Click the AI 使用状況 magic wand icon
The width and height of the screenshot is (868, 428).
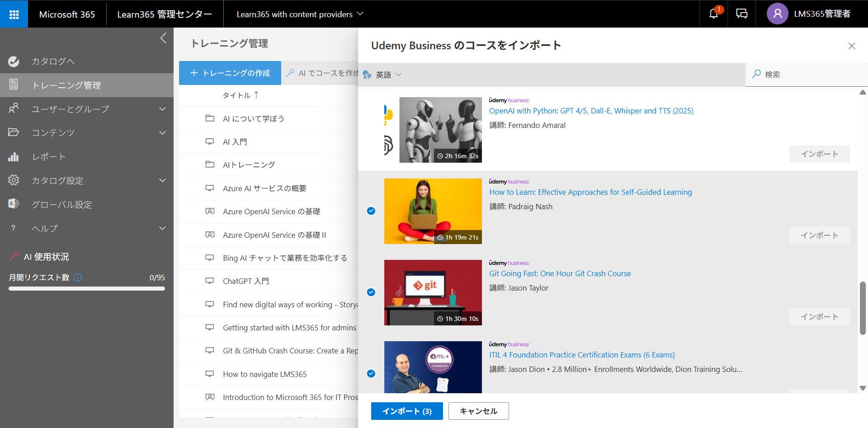14,256
